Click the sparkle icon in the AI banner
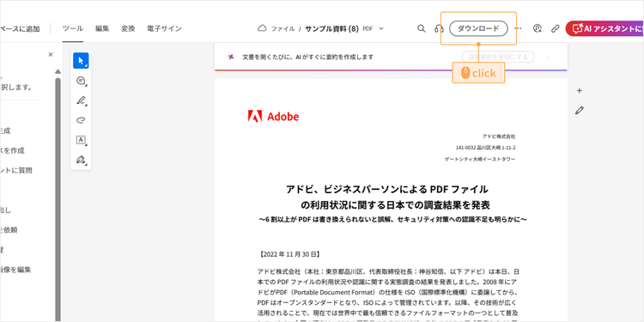 (x=231, y=57)
